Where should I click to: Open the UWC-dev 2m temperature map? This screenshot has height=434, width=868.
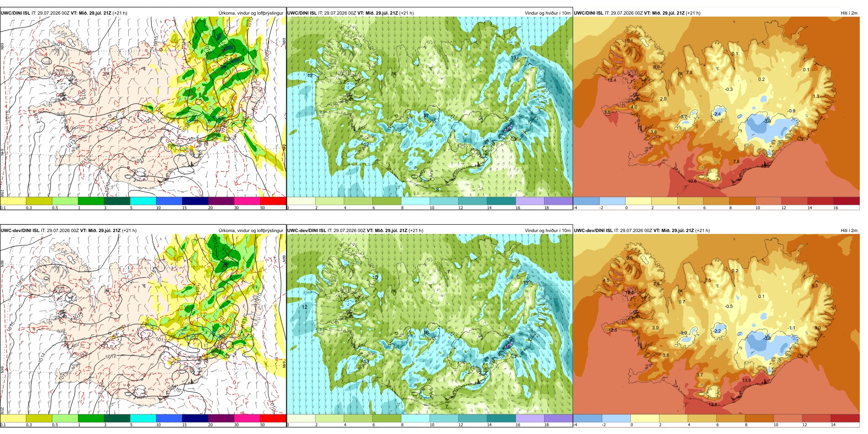tap(716, 324)
